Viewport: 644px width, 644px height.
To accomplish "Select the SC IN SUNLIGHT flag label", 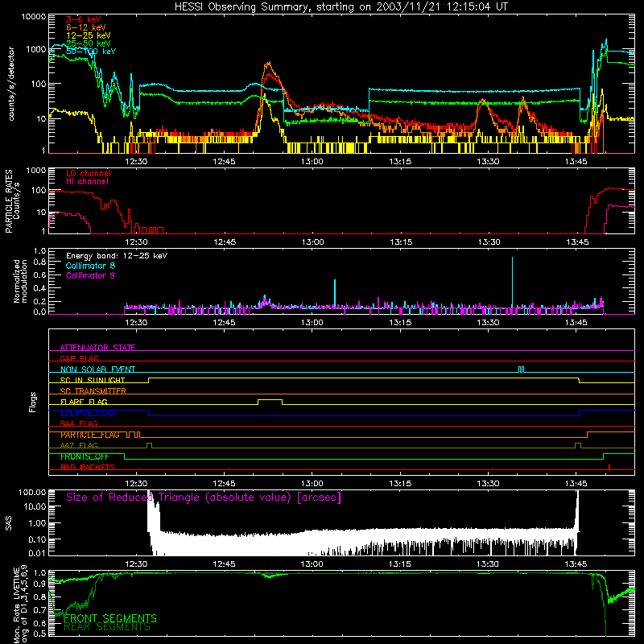I will [93, 380].
